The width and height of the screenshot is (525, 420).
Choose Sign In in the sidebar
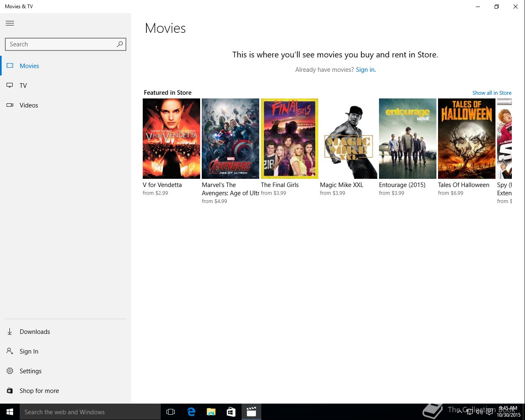[66, 351]
